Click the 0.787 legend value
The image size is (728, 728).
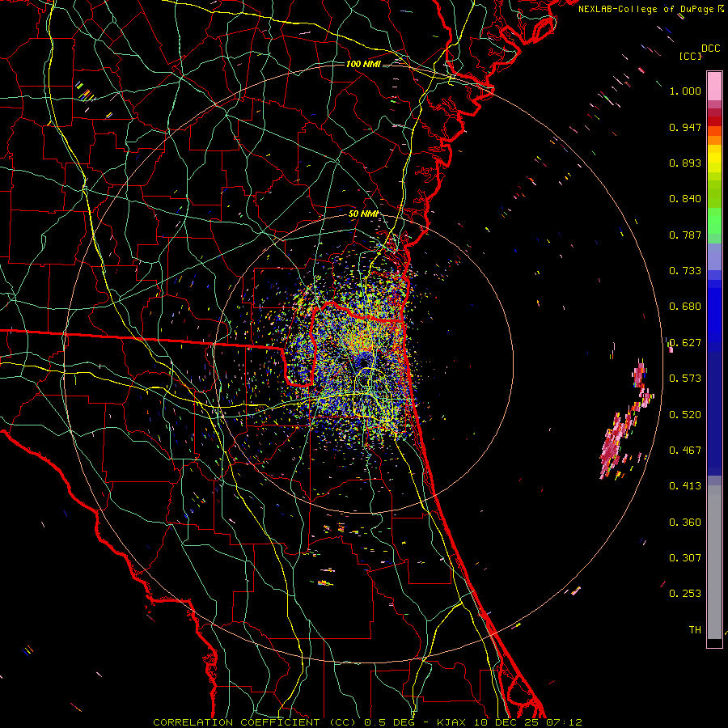(685, 235)
